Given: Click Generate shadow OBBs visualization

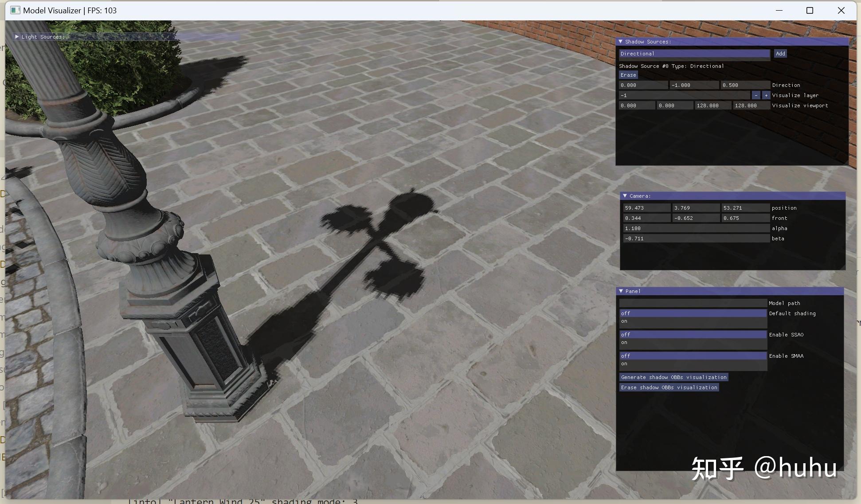Looking at the screenshot, I should 673,377.
